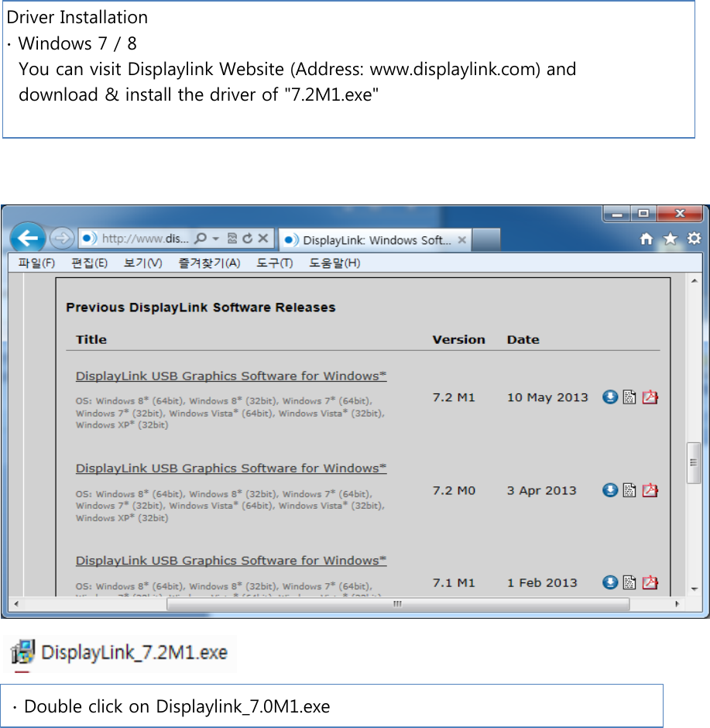Click the '3 Apr 2013' date

pos(541,491)
